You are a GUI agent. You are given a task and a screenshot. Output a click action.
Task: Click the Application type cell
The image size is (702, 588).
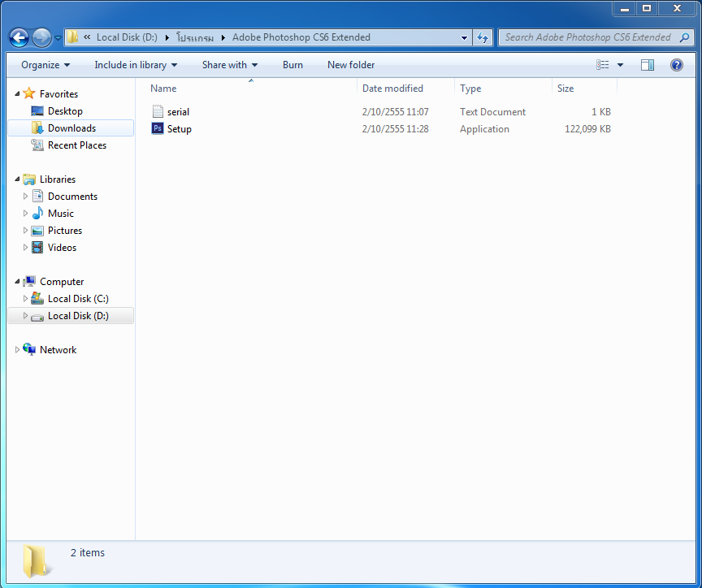click(x=484, y=129)
